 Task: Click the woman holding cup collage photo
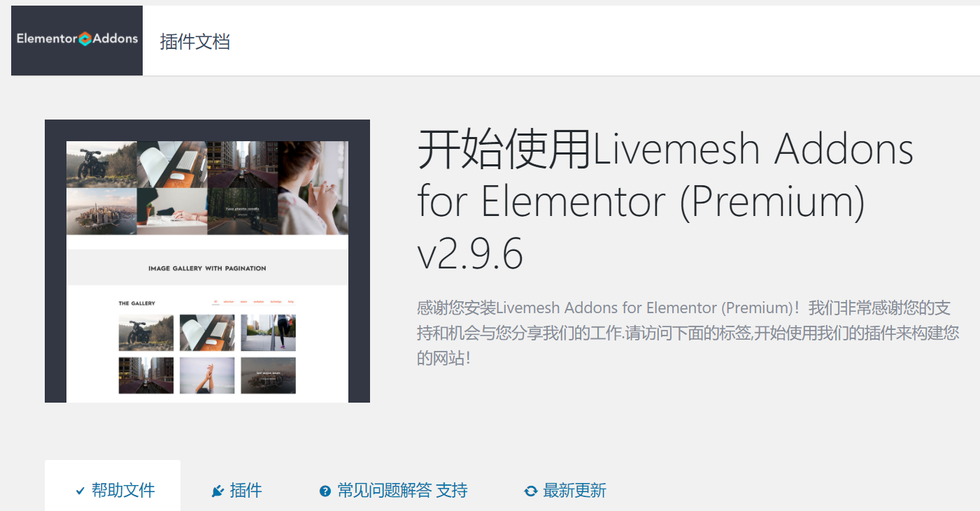tap(313, 188)
